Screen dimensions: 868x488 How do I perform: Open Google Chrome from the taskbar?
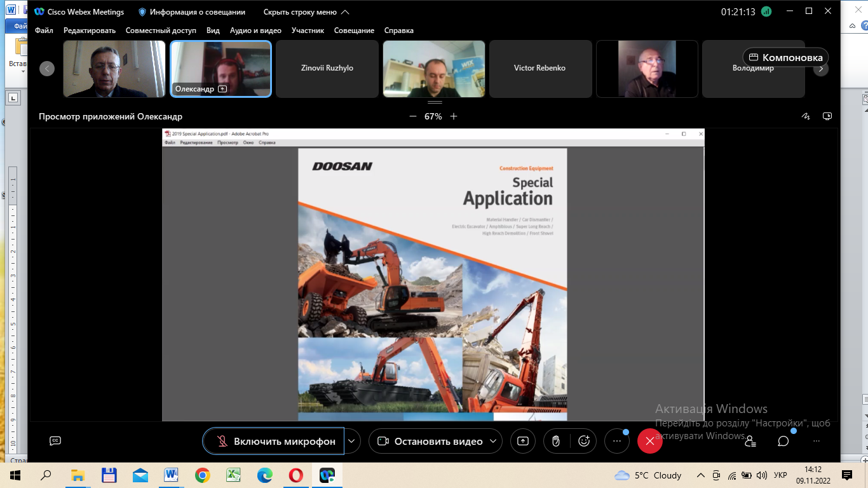pyautogui.click(x=202, y=475)
